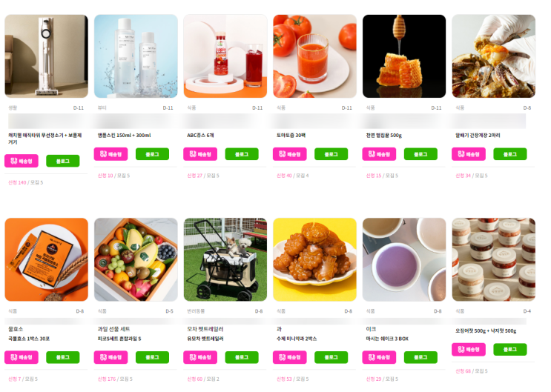Open the dog stroller product image
This screenshot has height=392, width=551.
click(x=225, y=259)
